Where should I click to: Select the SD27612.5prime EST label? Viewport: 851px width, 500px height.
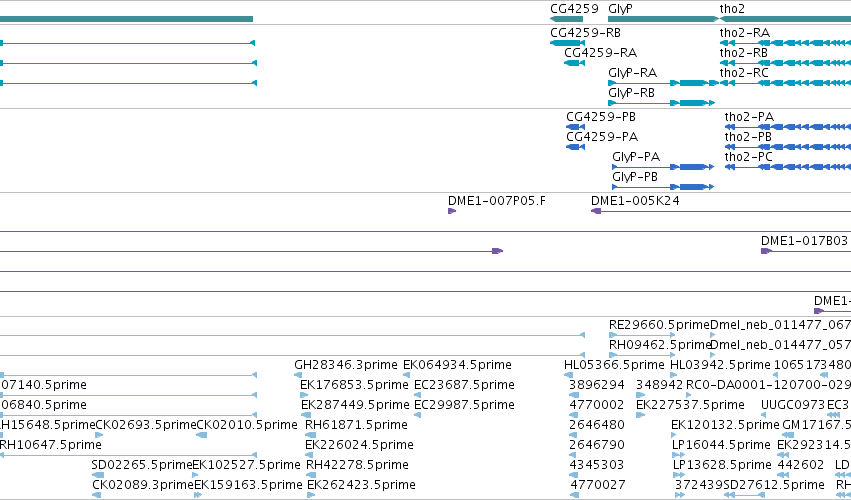pos(774,485)
